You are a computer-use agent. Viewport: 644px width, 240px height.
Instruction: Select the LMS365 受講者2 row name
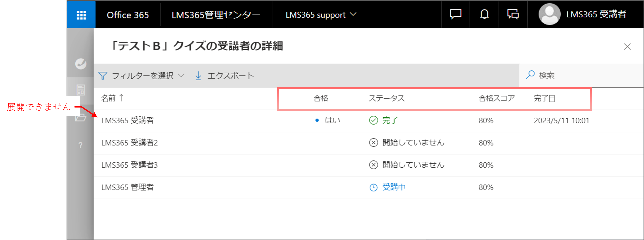click(129, 143)
